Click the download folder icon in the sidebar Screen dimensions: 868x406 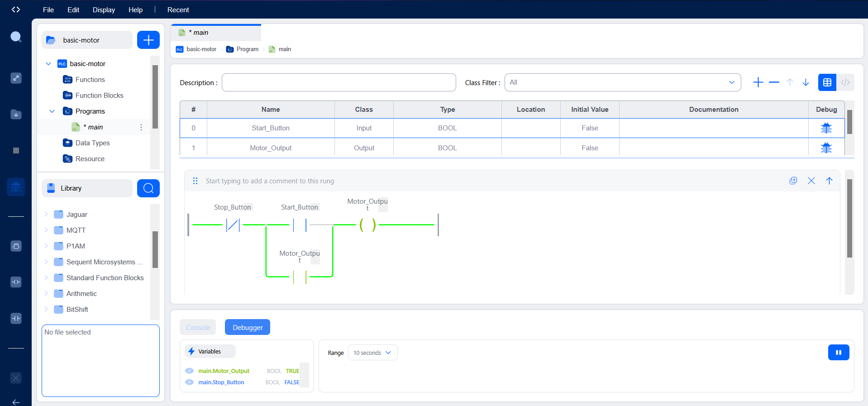click(x=16, y=114)
